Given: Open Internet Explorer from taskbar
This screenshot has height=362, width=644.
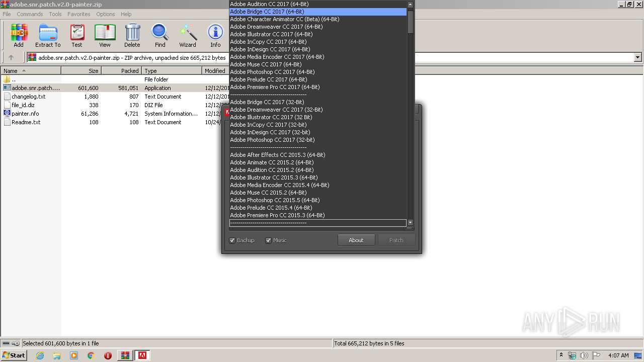Looking at the screenshot, I should pos(40,355).
